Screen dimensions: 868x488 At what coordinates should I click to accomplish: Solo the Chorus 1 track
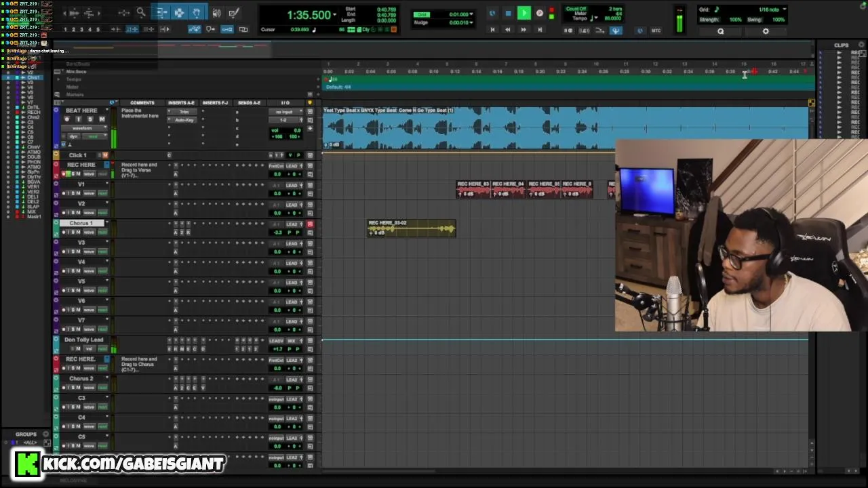pos(73,232)
